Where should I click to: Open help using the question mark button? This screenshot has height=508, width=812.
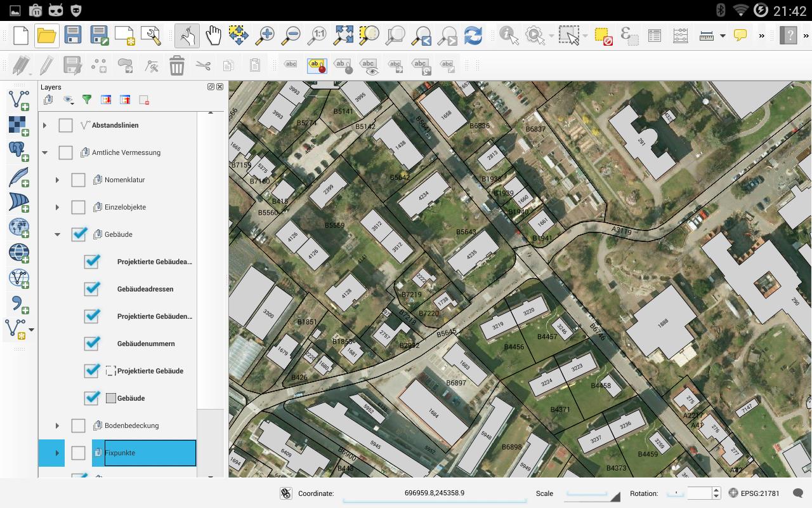pos(789,36)
